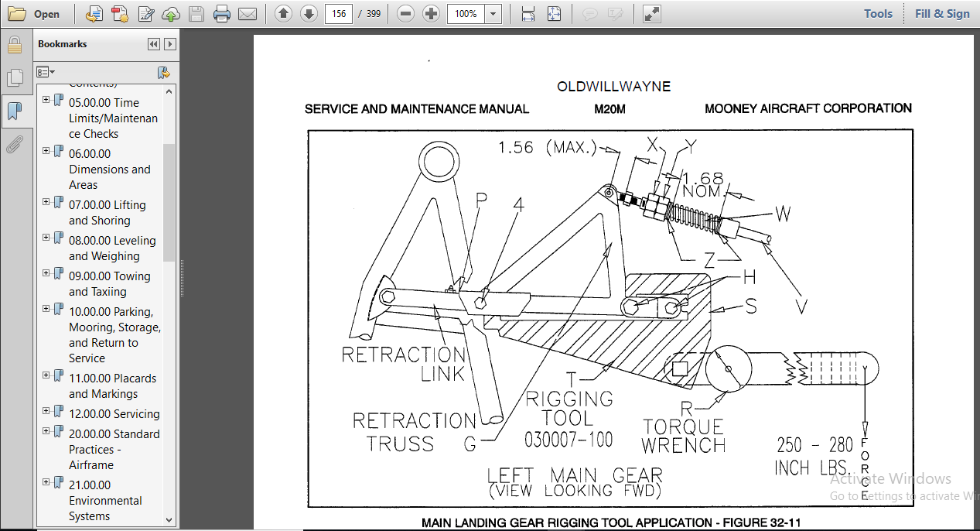
Task: Jump to 08.00.00 Leveling and Weighing
Action: (x=112, y=248)
